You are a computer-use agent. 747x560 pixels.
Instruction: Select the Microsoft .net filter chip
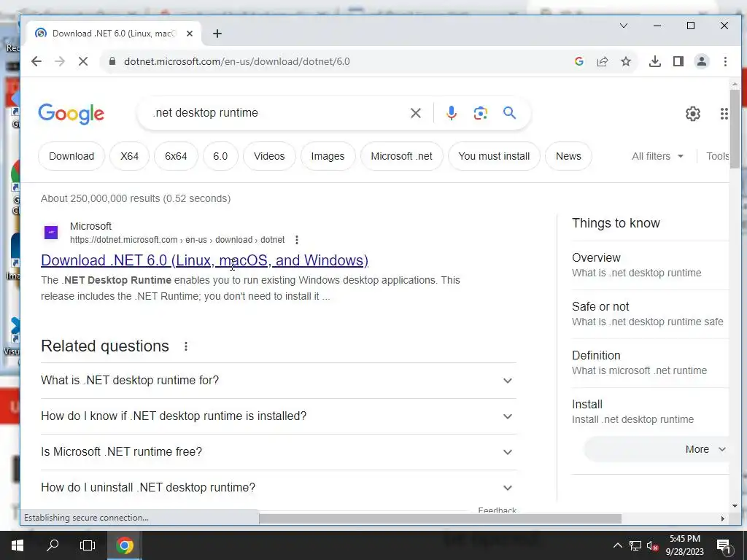402,156
